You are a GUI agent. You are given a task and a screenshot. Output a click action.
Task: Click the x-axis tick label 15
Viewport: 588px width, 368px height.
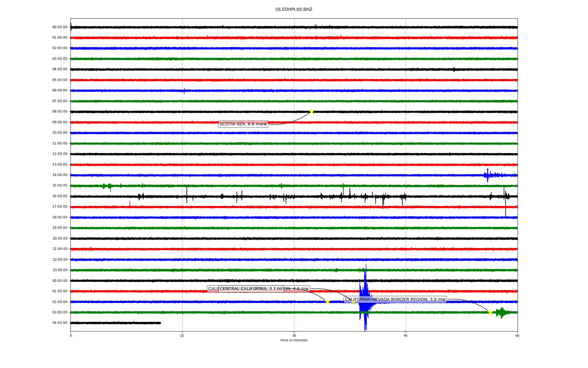182,336
